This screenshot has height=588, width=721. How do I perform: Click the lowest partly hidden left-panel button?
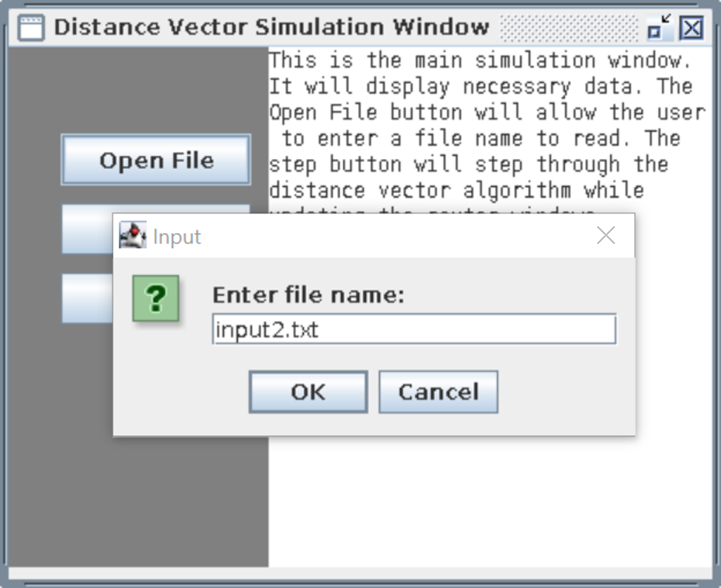(87, 298)
